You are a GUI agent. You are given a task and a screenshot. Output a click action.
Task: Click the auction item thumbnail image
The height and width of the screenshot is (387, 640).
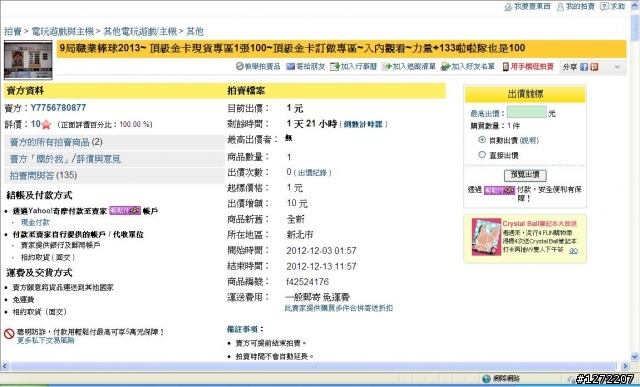(x=28, y=60)
